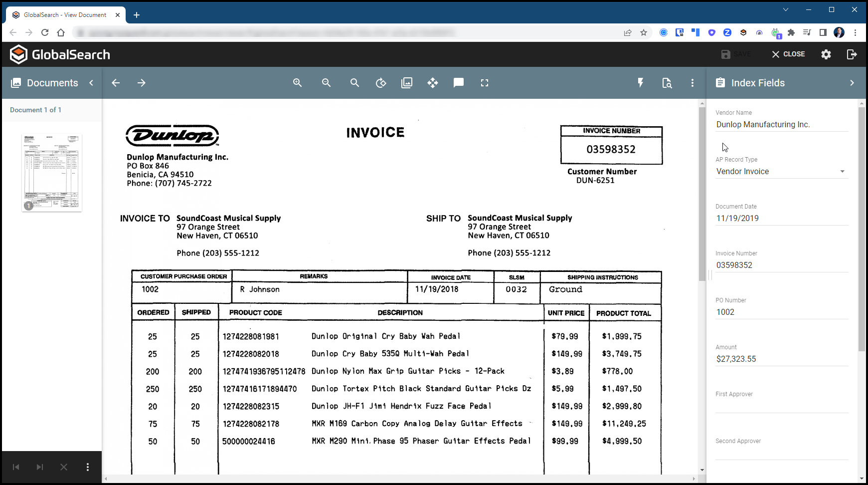The height and width of the screenshot is (485, 868).
Task: Log out using the exit icon
Action: click(852, 54)
